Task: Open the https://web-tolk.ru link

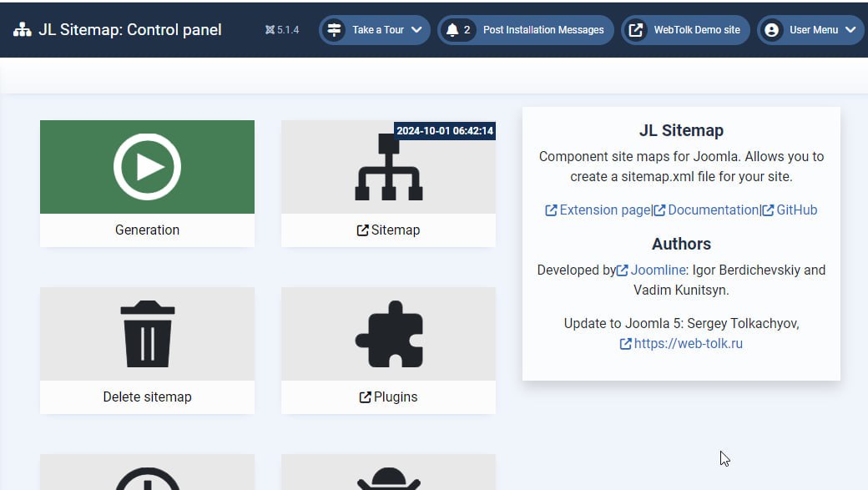Action: [x=681, y=343]
